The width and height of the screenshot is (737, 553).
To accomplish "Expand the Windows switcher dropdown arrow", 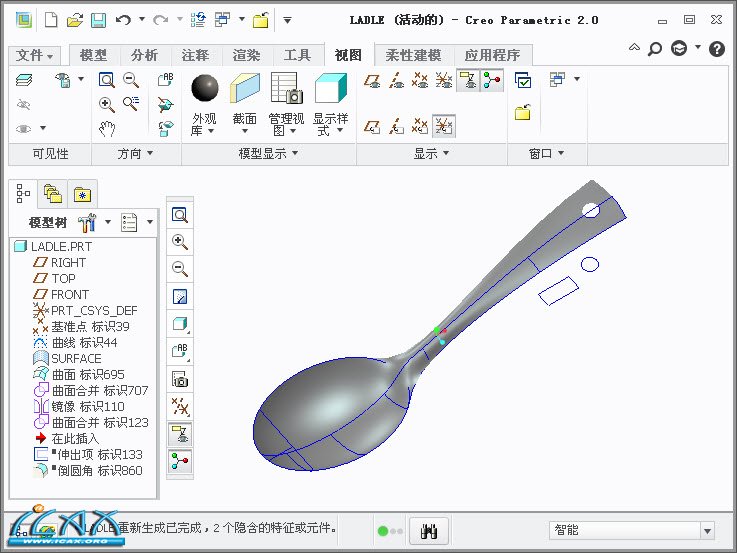I will (242, 20).
